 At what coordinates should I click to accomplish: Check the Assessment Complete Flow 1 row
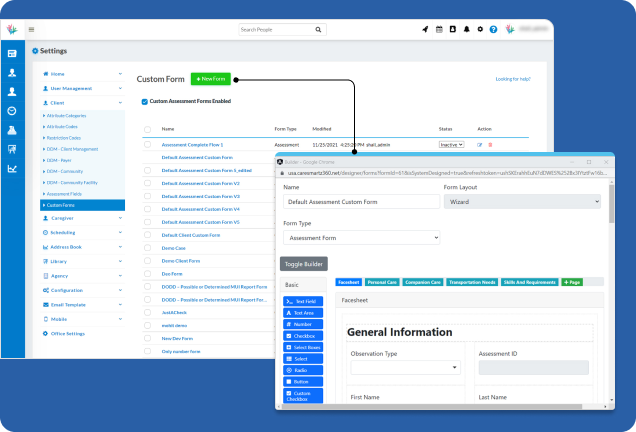(147, 145)
